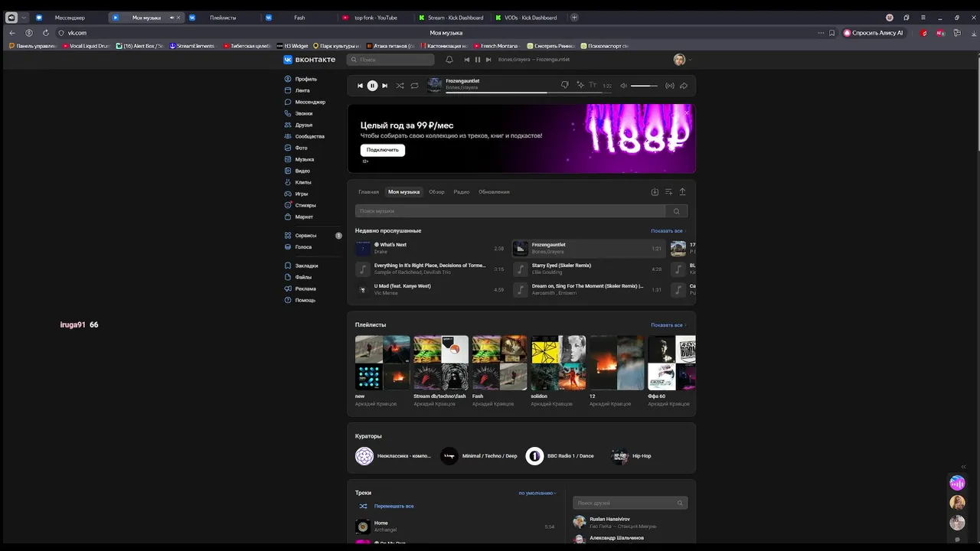Viewport: 980px width, 551px height.
Task: Switch to the Обзор tab
Action: (x=436, y=192)
